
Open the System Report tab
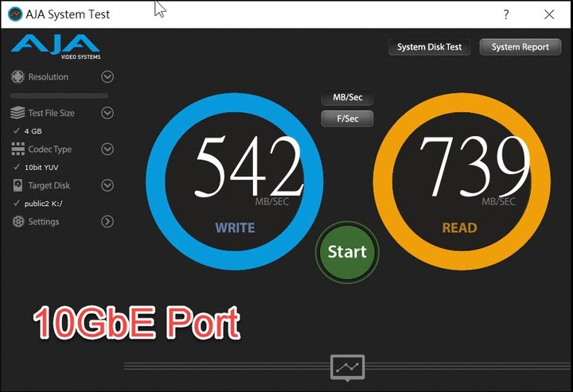520,47
